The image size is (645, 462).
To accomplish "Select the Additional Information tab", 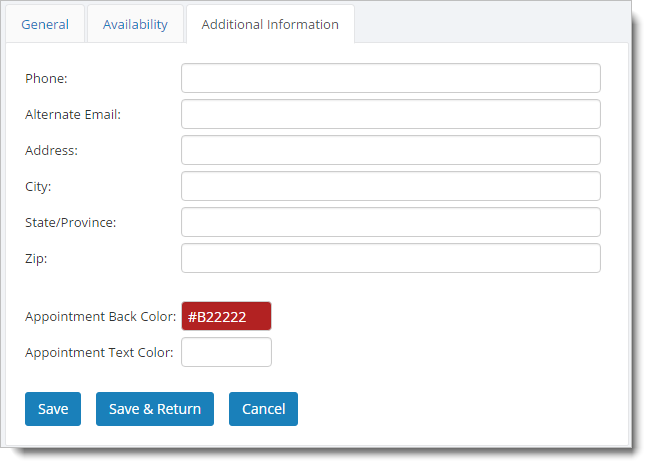I will tap(270, 24).
